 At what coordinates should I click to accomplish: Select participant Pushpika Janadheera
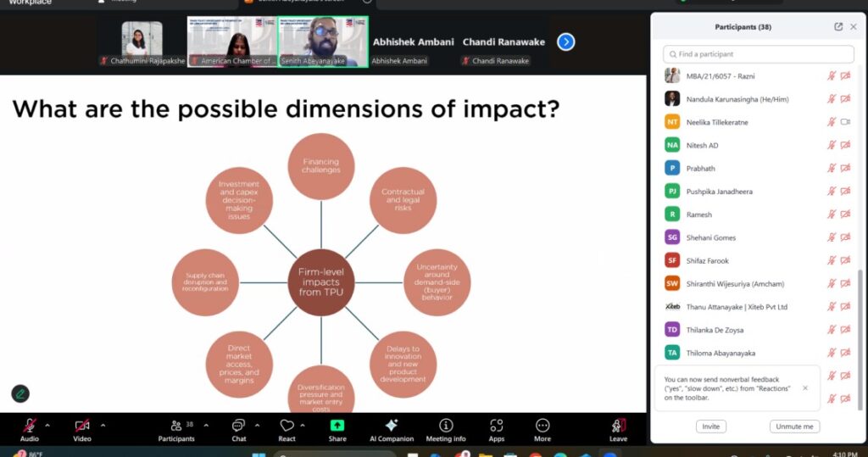coord(757,192)
